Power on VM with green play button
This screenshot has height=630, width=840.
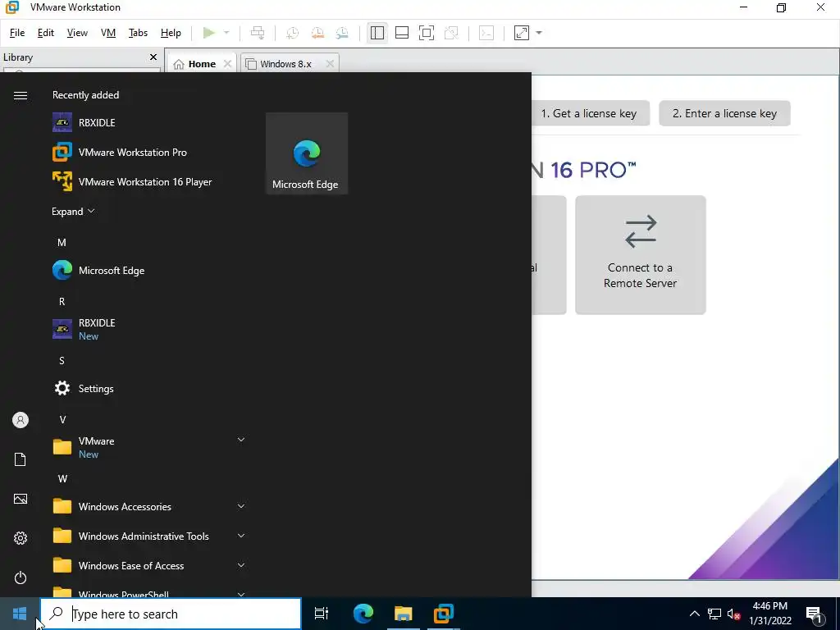click(x=209, y=33)
